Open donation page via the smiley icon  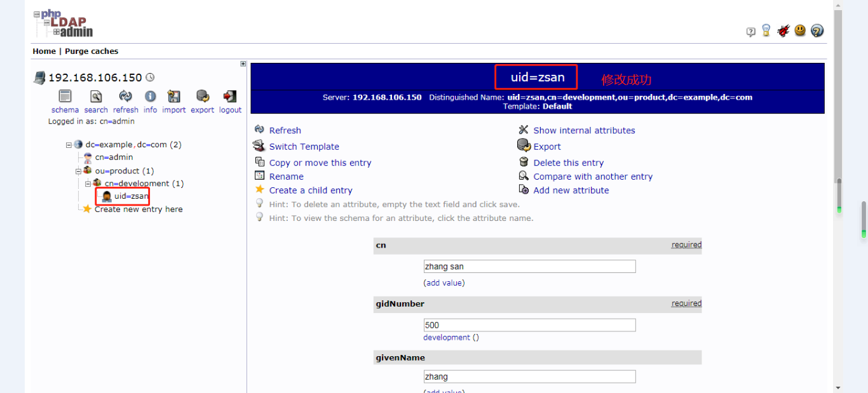coord(800,30)
